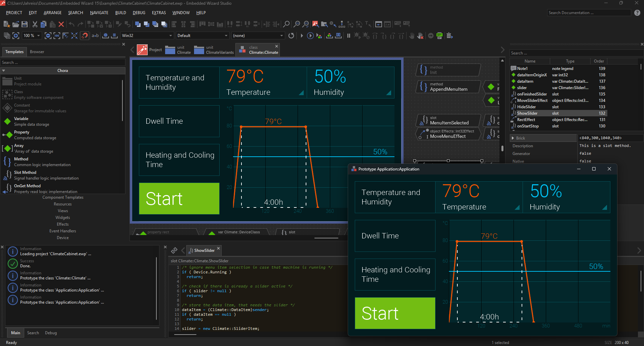Image resolution: width=644 pixels, height=346 pixels.
Task: Expand the Resources templates group
Action: [63, 204]
